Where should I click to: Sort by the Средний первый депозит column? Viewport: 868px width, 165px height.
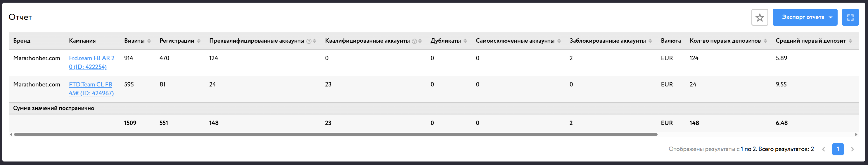tap(850, 41)
